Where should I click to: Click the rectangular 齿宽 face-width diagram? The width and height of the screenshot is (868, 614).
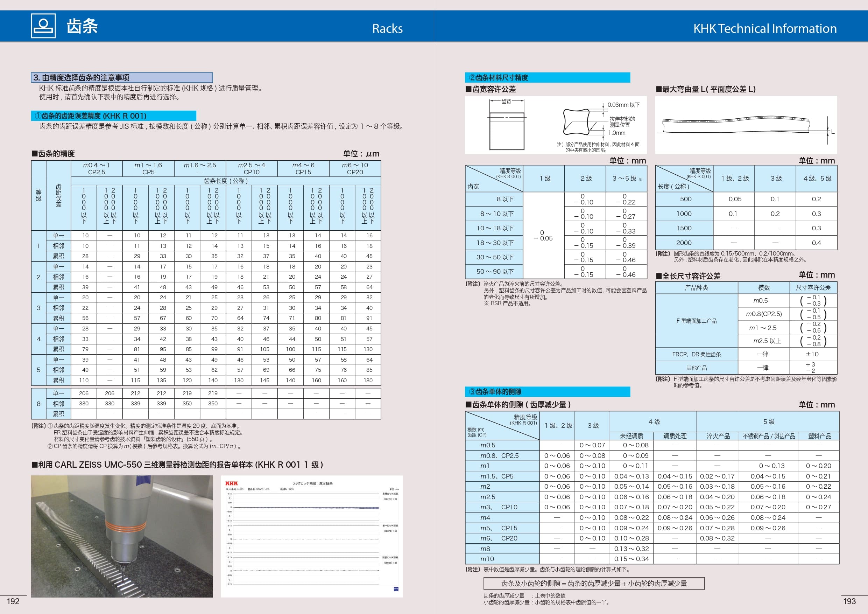coord(507,125)
